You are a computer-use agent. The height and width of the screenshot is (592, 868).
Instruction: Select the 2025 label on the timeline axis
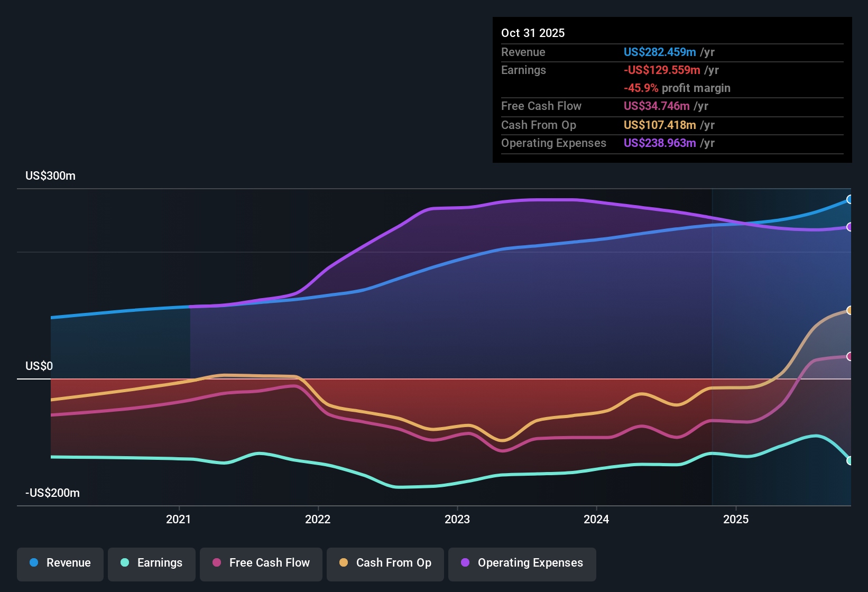(x=737, y=520)
